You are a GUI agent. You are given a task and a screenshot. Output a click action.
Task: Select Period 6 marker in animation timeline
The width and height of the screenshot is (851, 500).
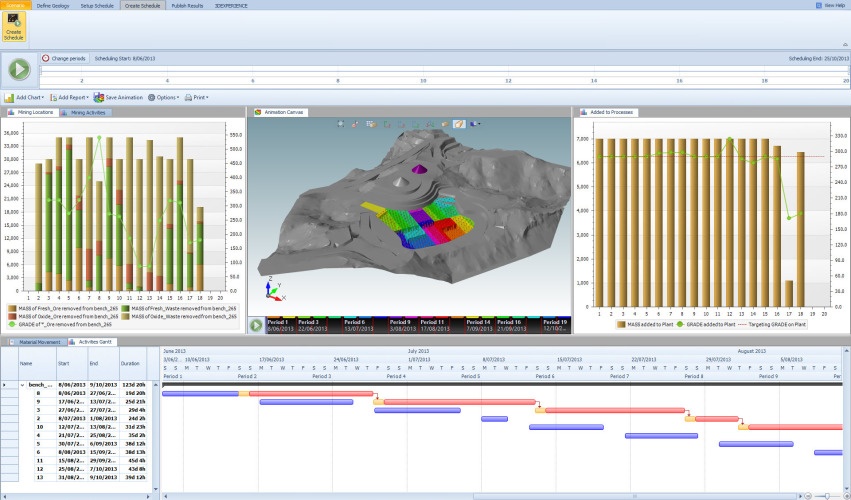coord(358,325)
